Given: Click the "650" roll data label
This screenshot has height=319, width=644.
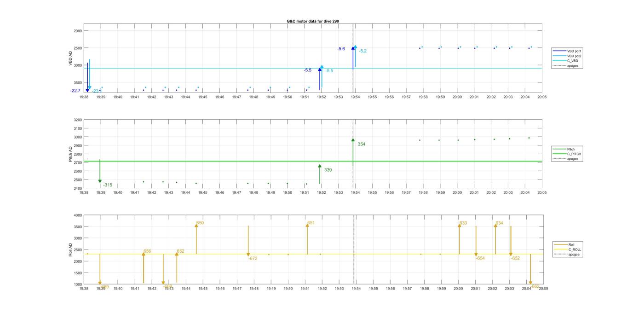Looking at the screenshot, I should 200,223.
